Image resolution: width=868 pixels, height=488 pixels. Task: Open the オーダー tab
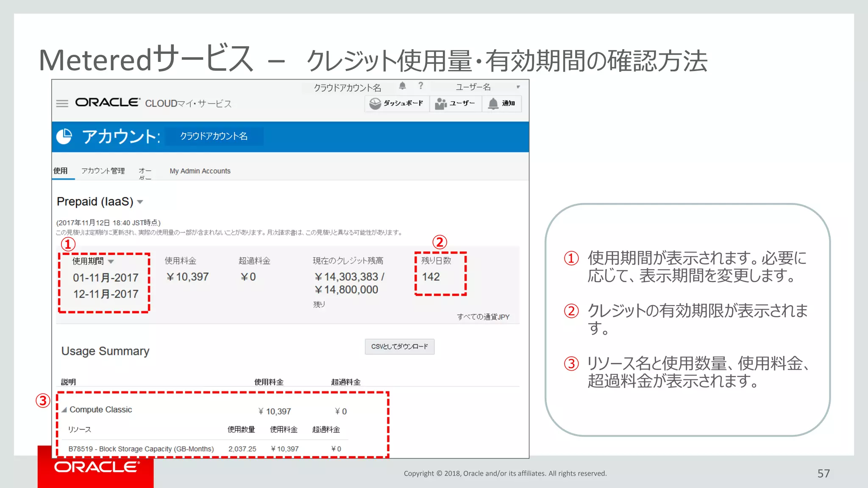pos(145,173)
